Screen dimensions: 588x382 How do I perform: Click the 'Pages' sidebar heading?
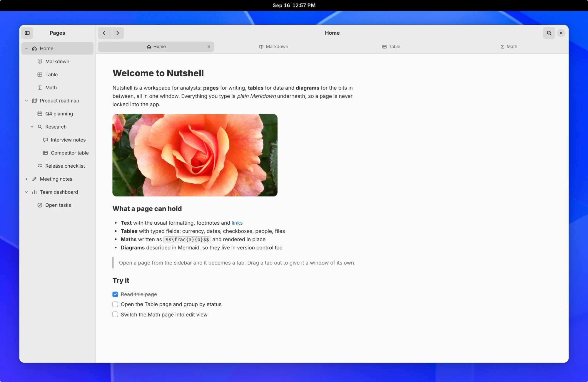(57, 33)
